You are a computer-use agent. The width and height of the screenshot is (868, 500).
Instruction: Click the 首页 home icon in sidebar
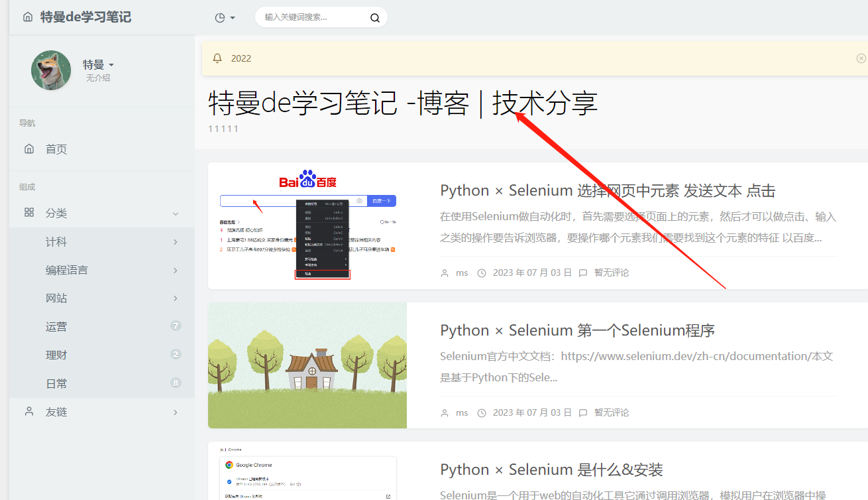click(29, 149)
